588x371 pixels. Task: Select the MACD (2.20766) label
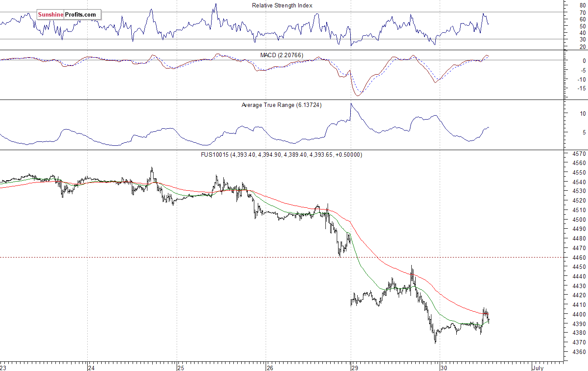click(x=282, y=55)
